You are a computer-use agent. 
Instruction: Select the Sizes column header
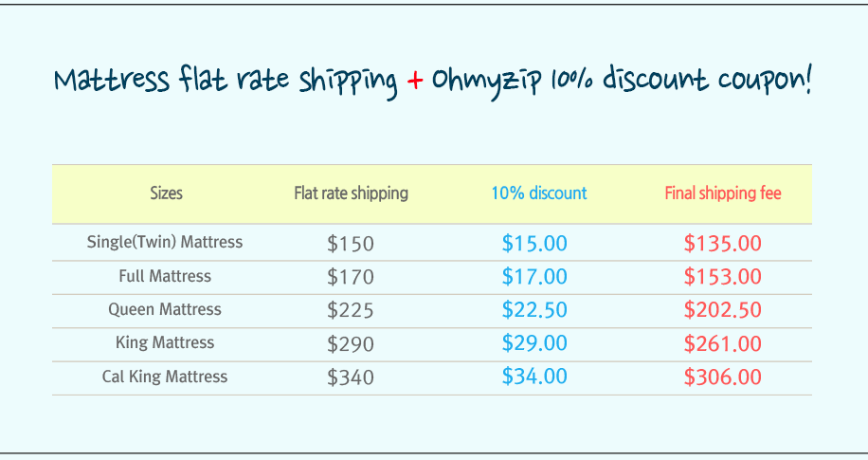166,193
